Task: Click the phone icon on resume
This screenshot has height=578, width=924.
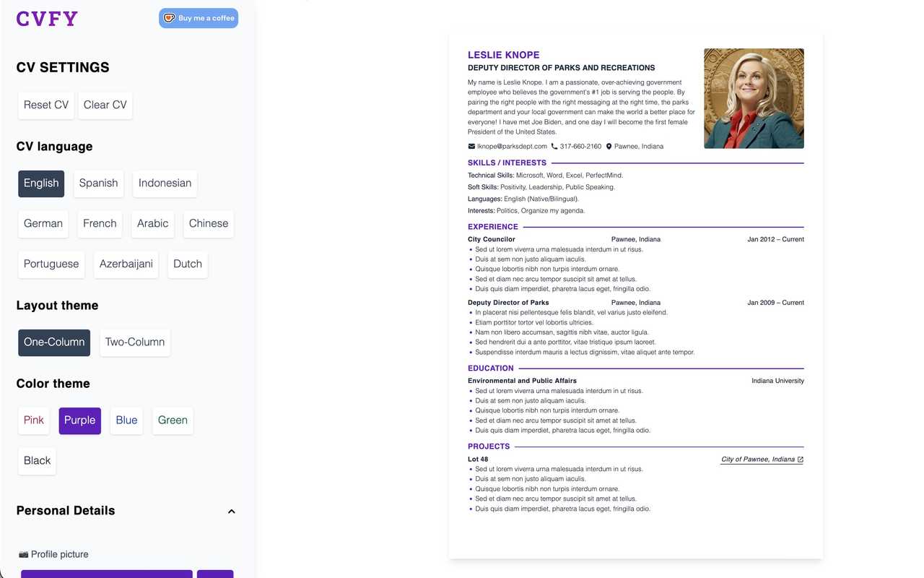Action: coord(554,147)
